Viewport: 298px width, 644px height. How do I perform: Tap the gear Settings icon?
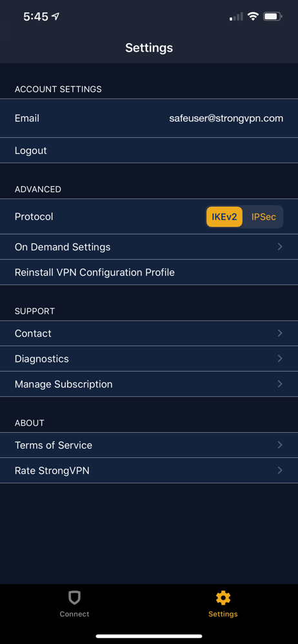pyautogui.click(x=223, y=598)
